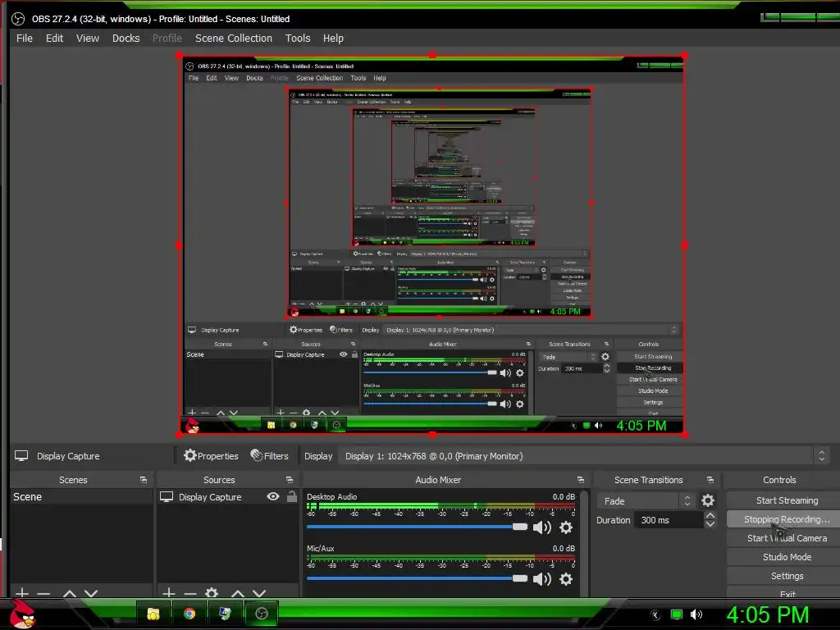The height and width of the screenshot is (630, 840).
Task: Open the Fade transition dropdown
Action: point(646,500)
